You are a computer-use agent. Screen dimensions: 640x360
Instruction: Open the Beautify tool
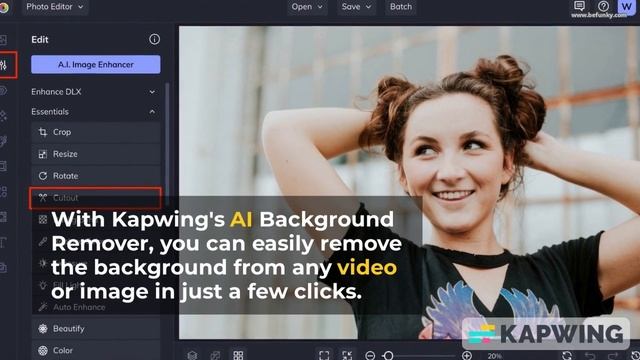pos(96,329)
